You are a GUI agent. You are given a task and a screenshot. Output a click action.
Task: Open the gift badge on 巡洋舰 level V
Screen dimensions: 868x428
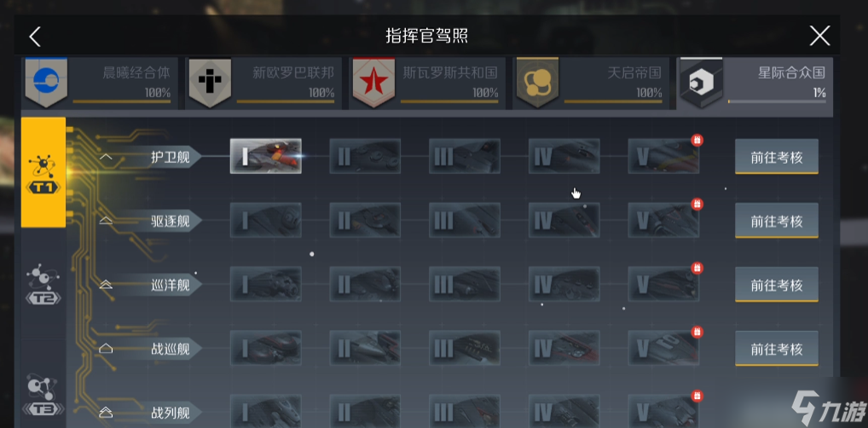tap(697, 268)
